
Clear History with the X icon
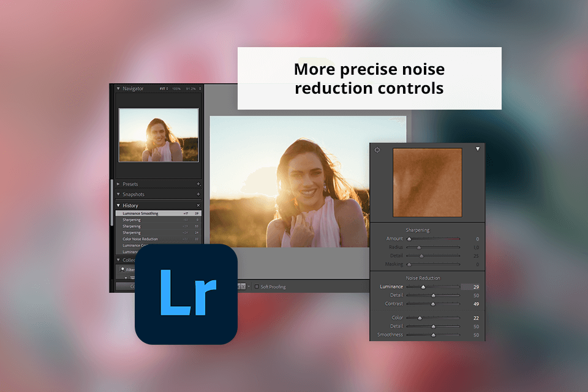[198, 206]
